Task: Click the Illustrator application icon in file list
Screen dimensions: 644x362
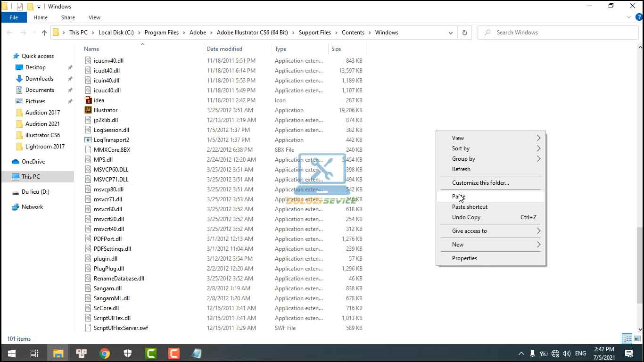Action: [88, 110]
